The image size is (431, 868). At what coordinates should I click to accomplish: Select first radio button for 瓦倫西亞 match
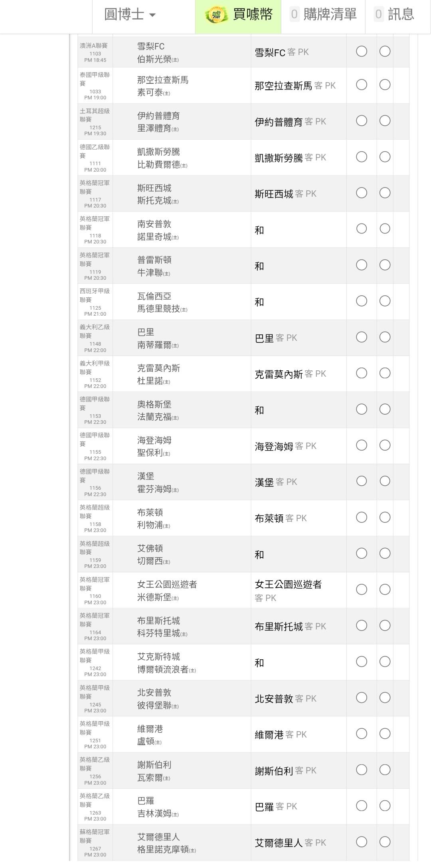[x=362, y=301]
